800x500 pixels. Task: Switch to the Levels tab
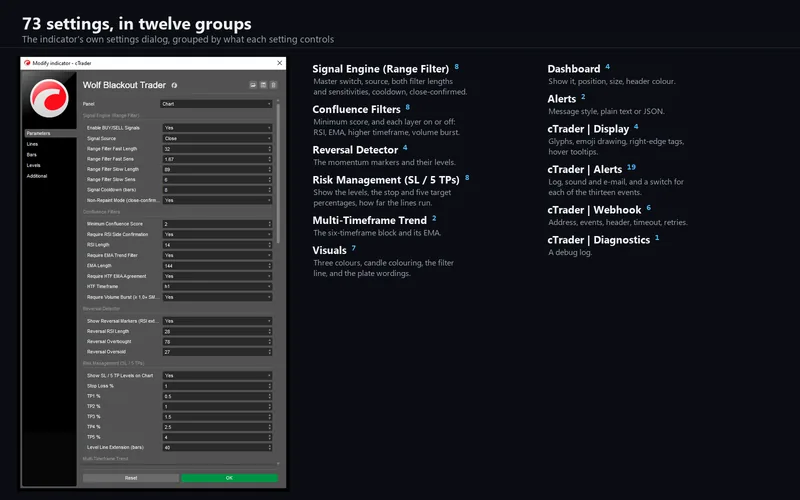(33, 165)
